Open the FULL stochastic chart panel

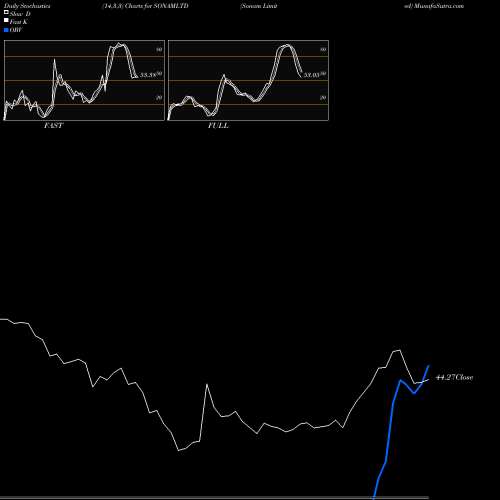pyautogui.click(x=248, y=80)
